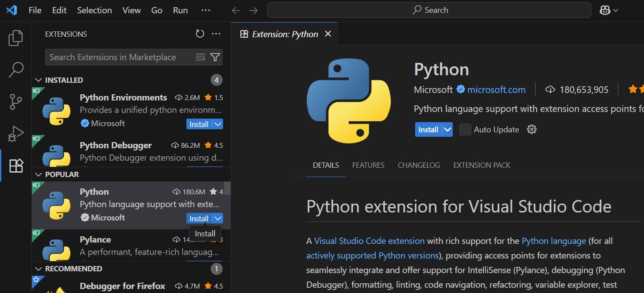Open the microsoft.com publisher link
This screenshot has width=644, height=293.
496,90
